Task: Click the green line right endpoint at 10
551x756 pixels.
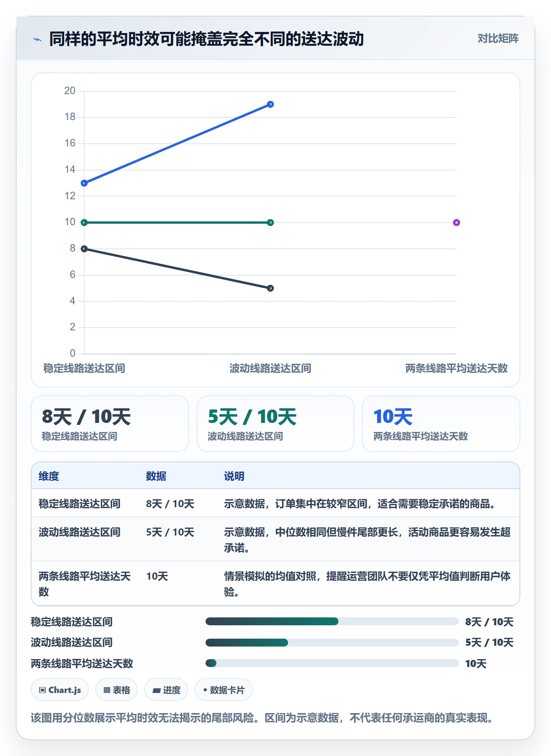Action: pyautogui.click(x=270, y=222)
